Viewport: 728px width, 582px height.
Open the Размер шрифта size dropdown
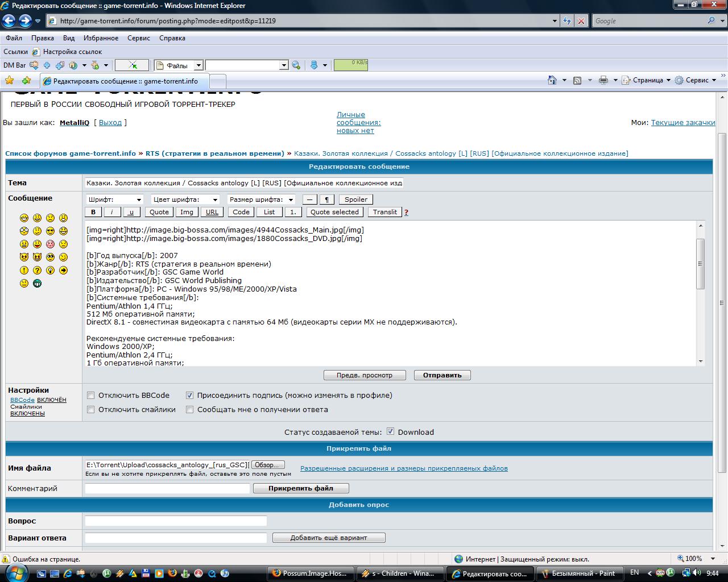point(262,199)
